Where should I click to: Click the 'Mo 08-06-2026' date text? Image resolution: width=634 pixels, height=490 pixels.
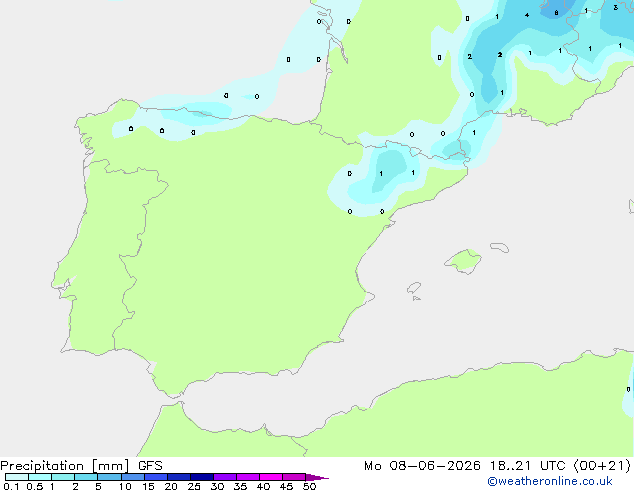point(422,466)
